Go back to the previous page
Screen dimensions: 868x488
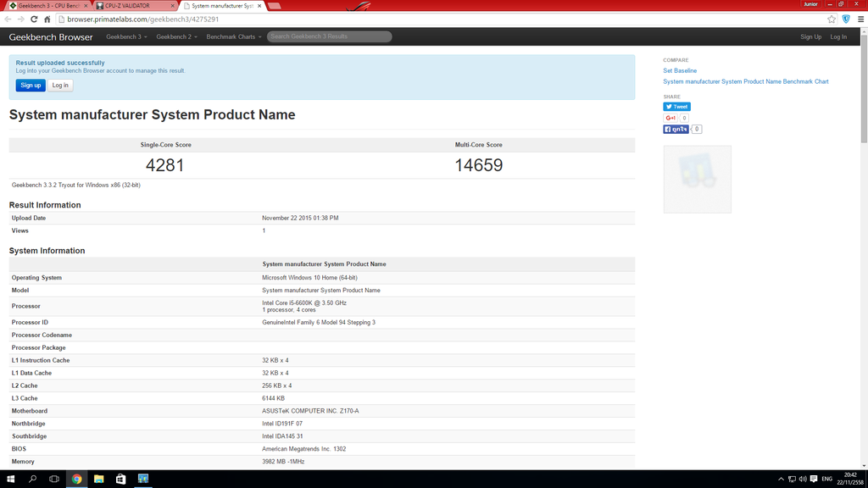tap(8, 19)
